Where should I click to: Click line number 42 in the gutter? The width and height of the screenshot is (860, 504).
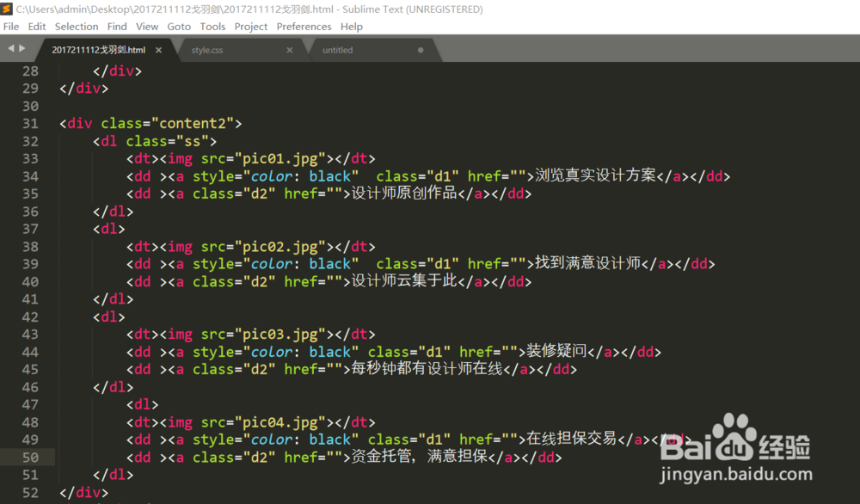coord(30,317)
